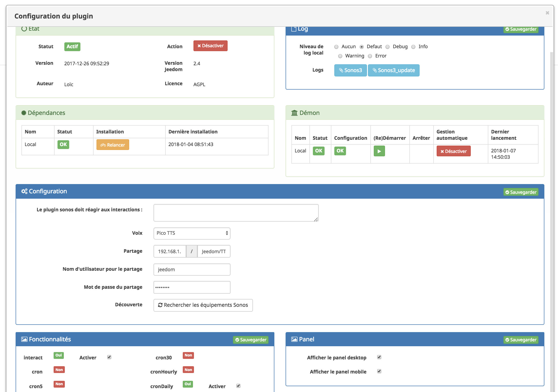The image size is (558, 392).
Task: Click the version date 2017-12-26 09:52:29
Action: (x=87, y=64)
